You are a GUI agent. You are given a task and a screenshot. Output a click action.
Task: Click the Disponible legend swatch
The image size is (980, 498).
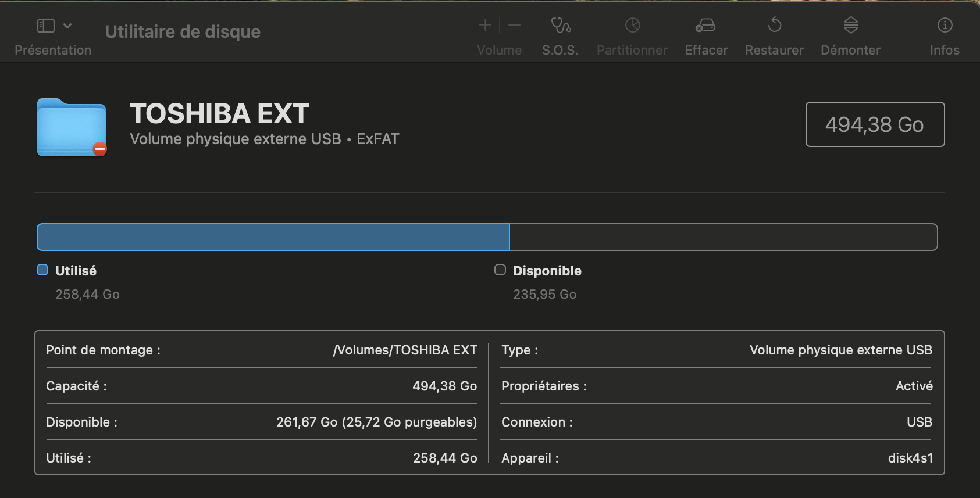coord(500,270)
